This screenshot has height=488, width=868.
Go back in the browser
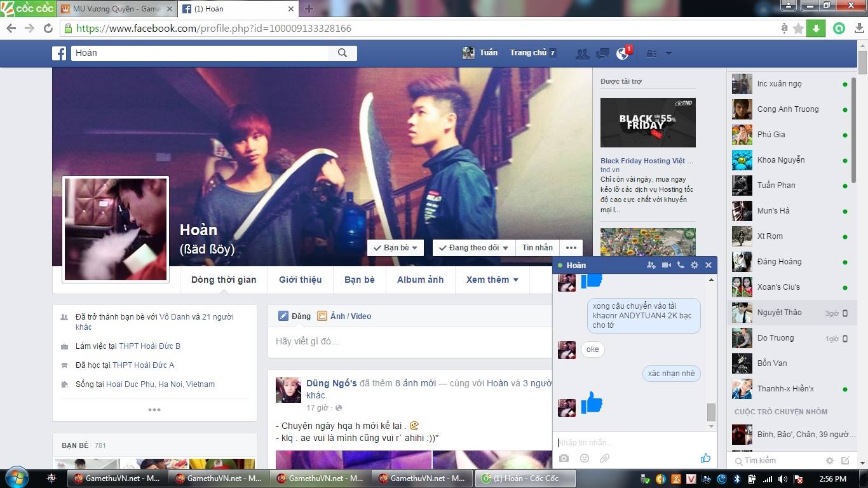11,28
